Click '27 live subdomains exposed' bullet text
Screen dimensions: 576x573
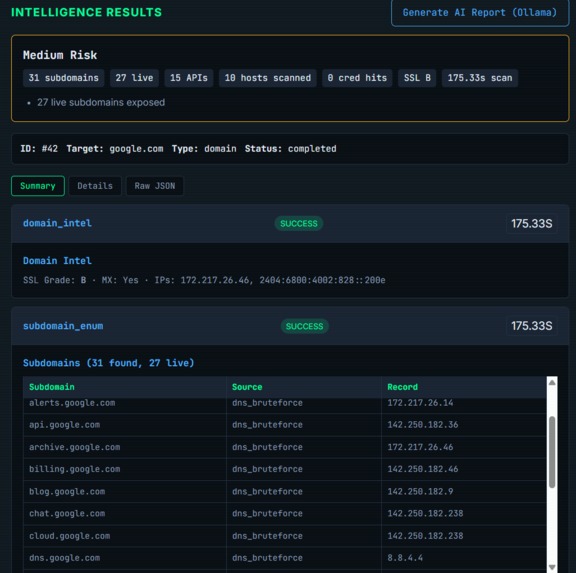point(101,102)
